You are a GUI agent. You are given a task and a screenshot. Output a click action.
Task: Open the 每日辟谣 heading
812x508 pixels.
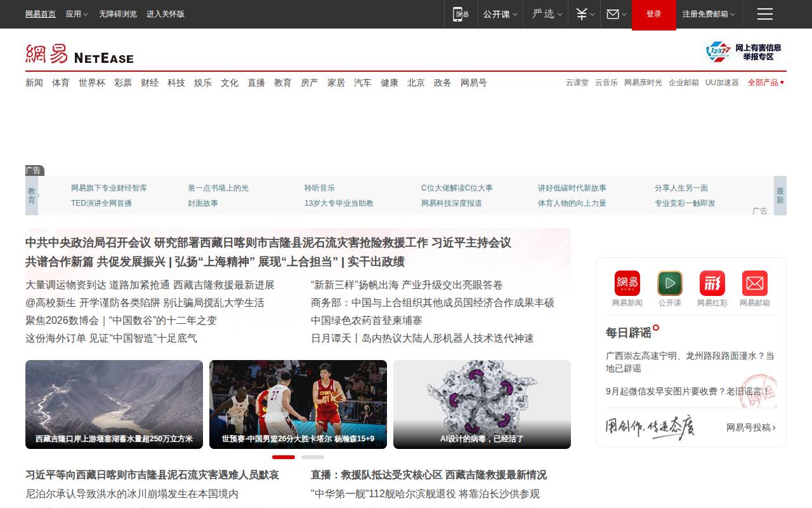pos(629,333)
